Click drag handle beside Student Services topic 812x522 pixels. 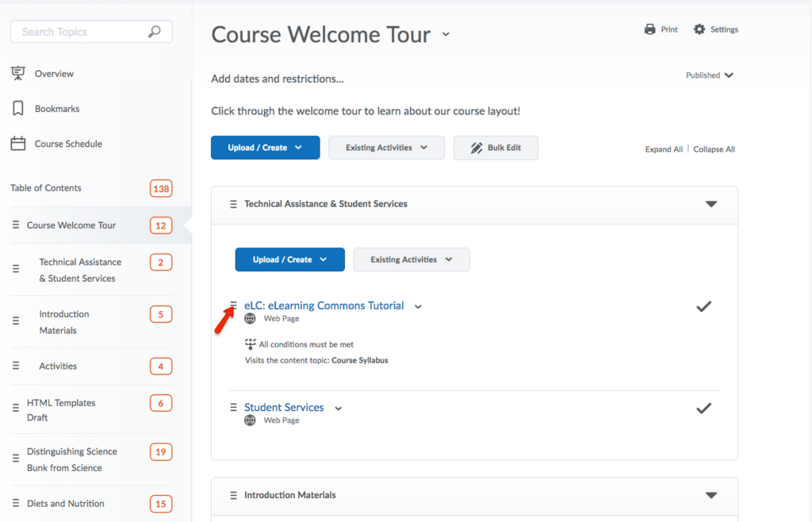click(233, 407)
